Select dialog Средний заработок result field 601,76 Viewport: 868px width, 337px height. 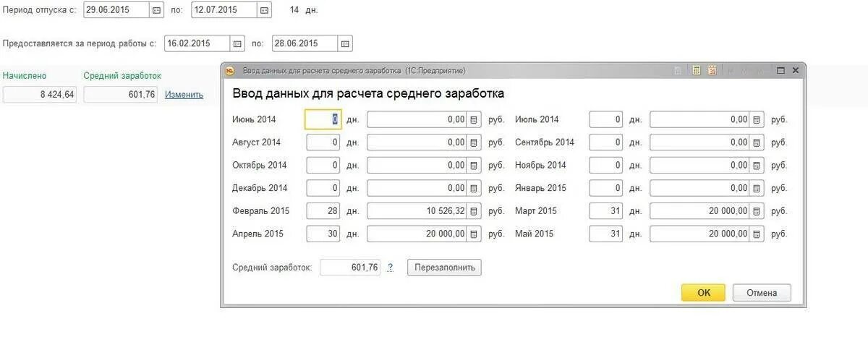click(x=350, y=268)
